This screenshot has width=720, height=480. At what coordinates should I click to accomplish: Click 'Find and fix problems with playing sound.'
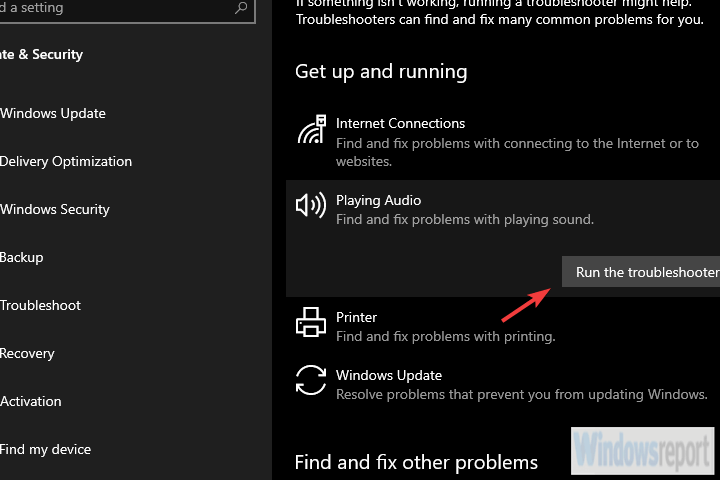tap(465, 220)
